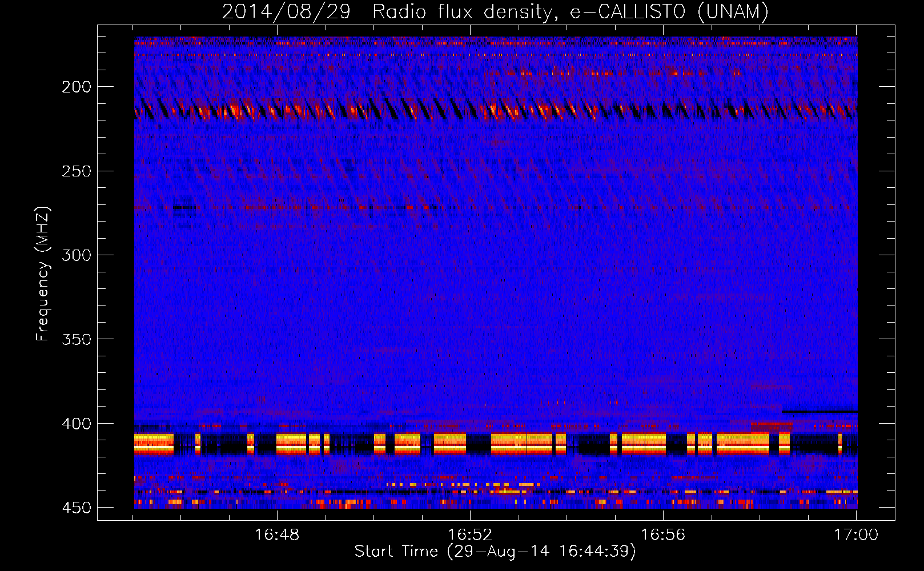Screen dimensions: 924x571
Task: Click the 16:48 time tick label
Action: point(277,534)
